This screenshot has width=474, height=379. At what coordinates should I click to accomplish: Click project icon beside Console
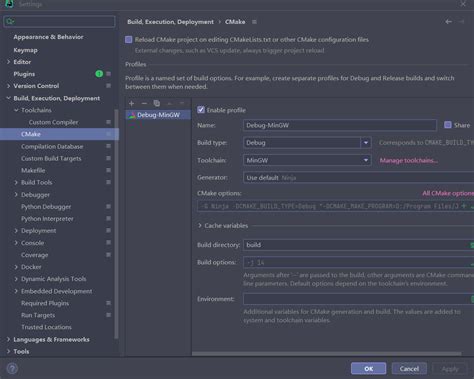109,243
